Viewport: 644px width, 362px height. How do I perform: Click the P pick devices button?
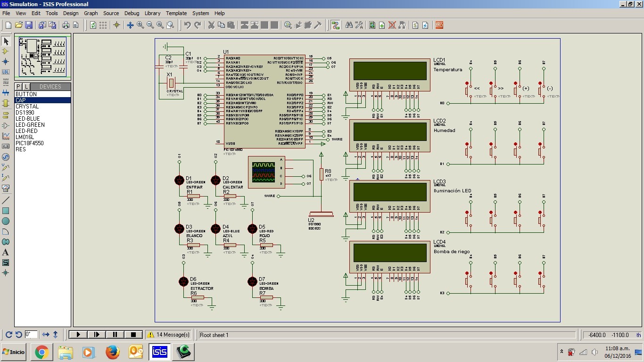click(x=19, y=87)
